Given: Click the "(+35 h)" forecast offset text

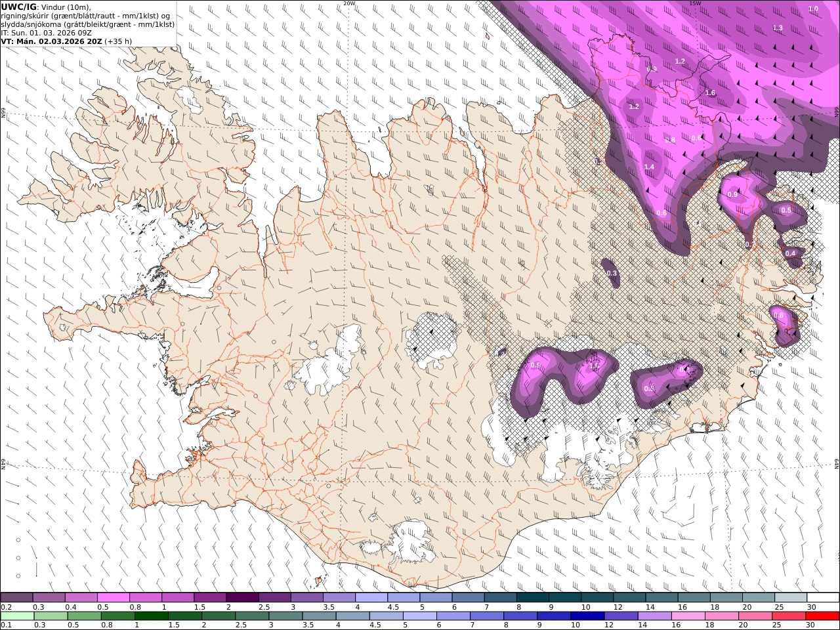Looking at the screenshot, I should coord(118,41).
